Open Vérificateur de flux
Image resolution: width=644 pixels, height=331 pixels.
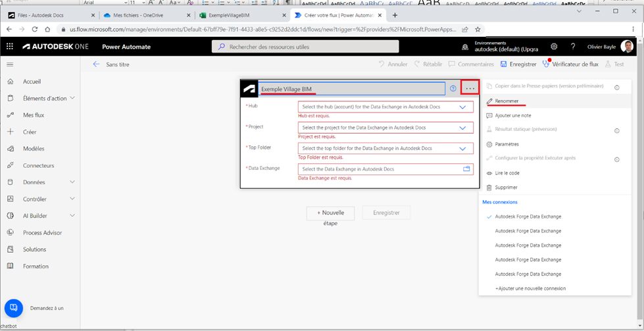[570, 64]
